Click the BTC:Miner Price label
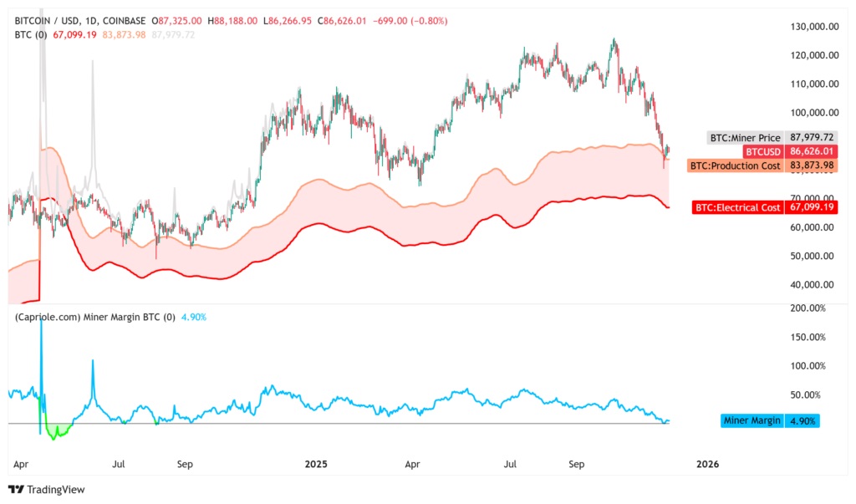This screenshot has height=504, width=856. coord(745,138)
